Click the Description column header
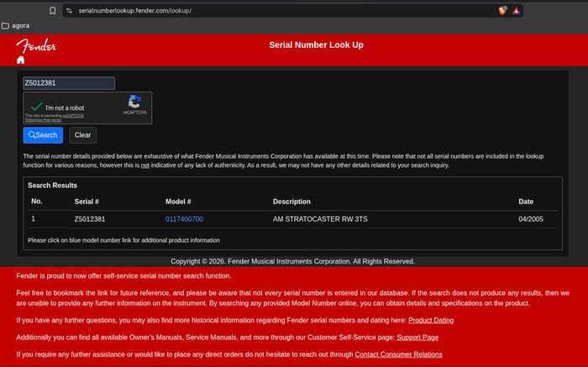Viewport: 588px width, 367px height. pyautogui.click(x=291, y=202)
